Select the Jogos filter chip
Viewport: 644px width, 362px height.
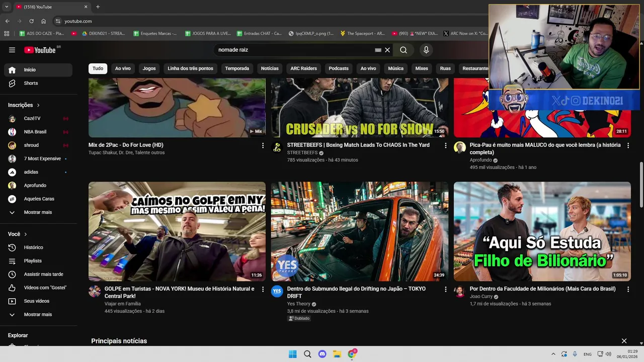pos(149,68)
